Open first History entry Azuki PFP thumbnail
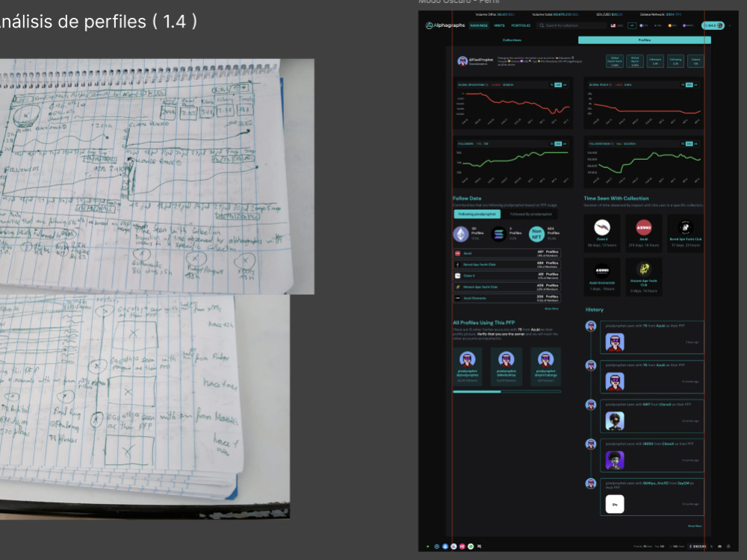The image size is (747, 560). click(x=615, y=343)
